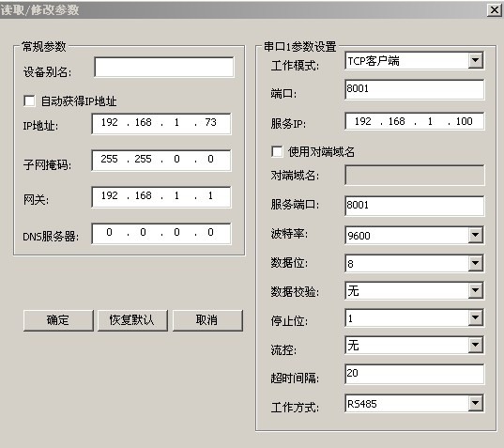Close the 读取/修改参数 dialog
The height and width of the screenshot is (448, 504).
pos(495,10)
